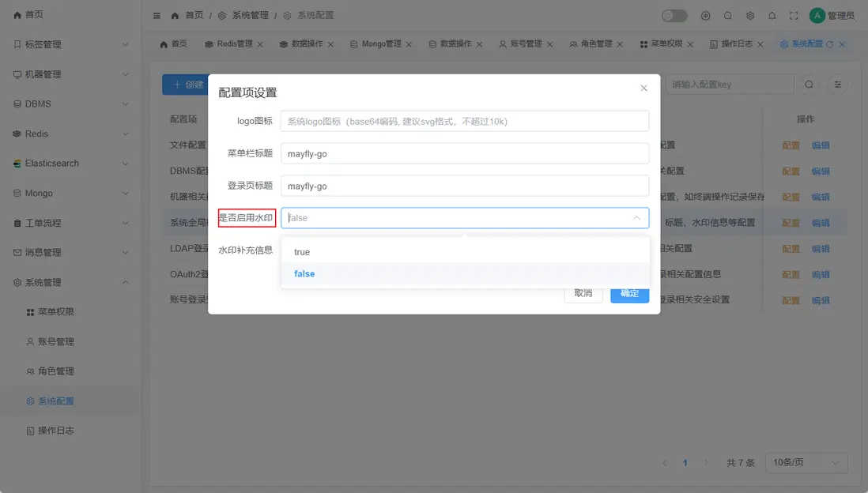
Task: Select the true option in dropdown
Action: pyautogui.click(x=465, y=252)
